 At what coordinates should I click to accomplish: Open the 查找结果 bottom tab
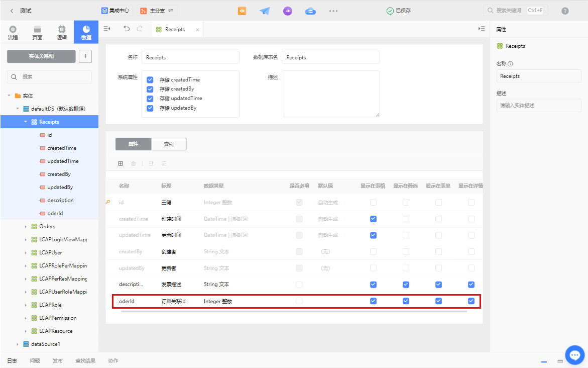(x=85, y=360)
